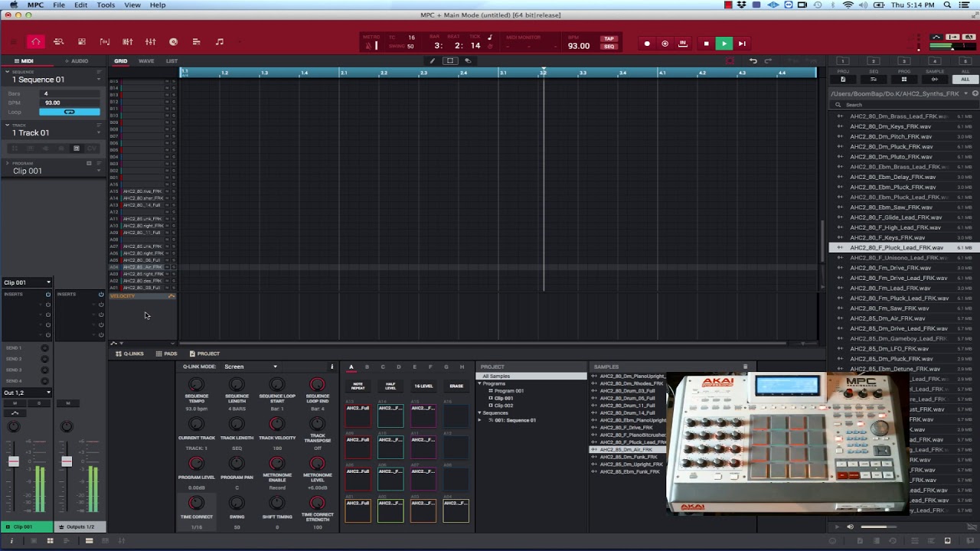The width and height of the screenshot is (980, 551).
Task: Toggle the sequence Loop button
Action: [69, 112]
